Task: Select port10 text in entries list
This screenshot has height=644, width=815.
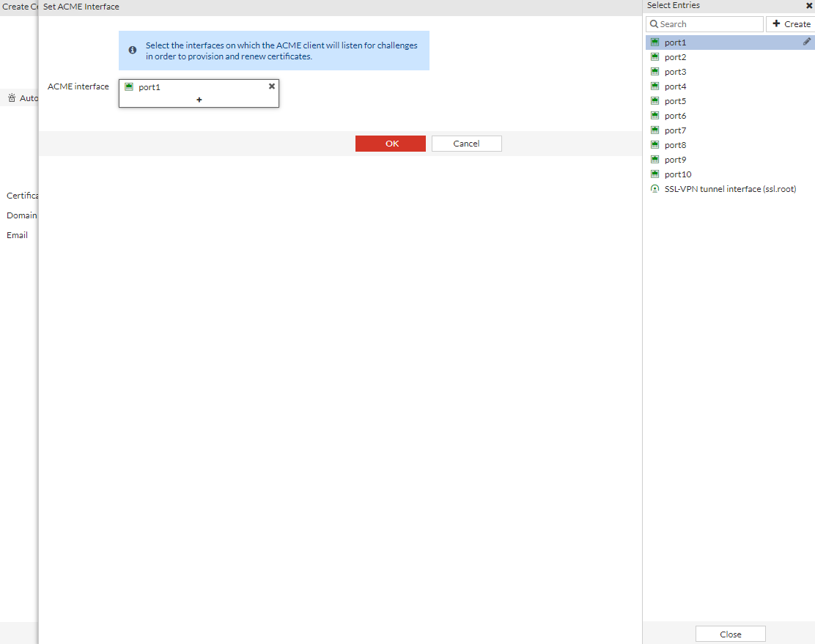Action: (678, 174)
